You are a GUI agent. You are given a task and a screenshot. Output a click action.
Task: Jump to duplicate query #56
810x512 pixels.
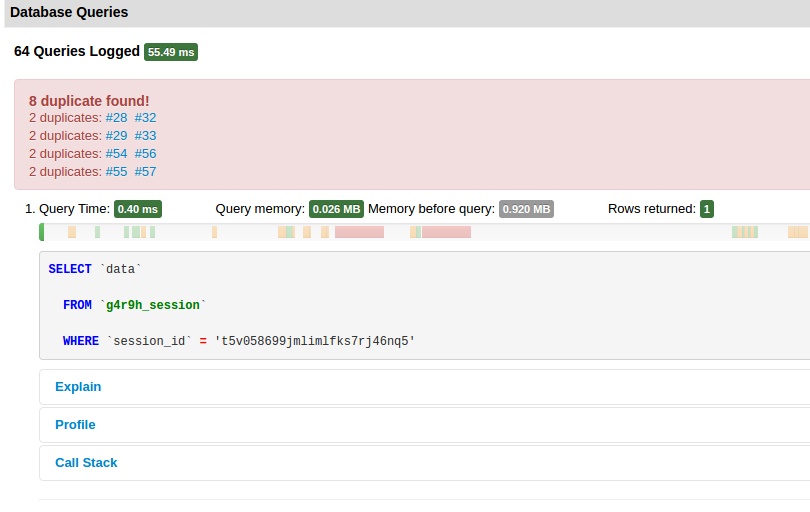(x=145, y=153)
